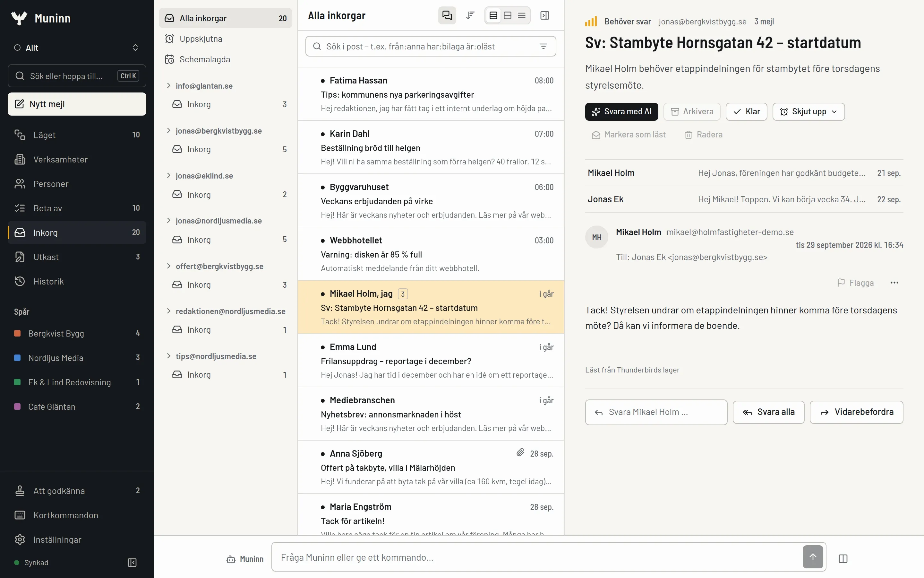The image size is (924, 578).
Task: Open Inställningar settings
Action: tap(77, 539)
